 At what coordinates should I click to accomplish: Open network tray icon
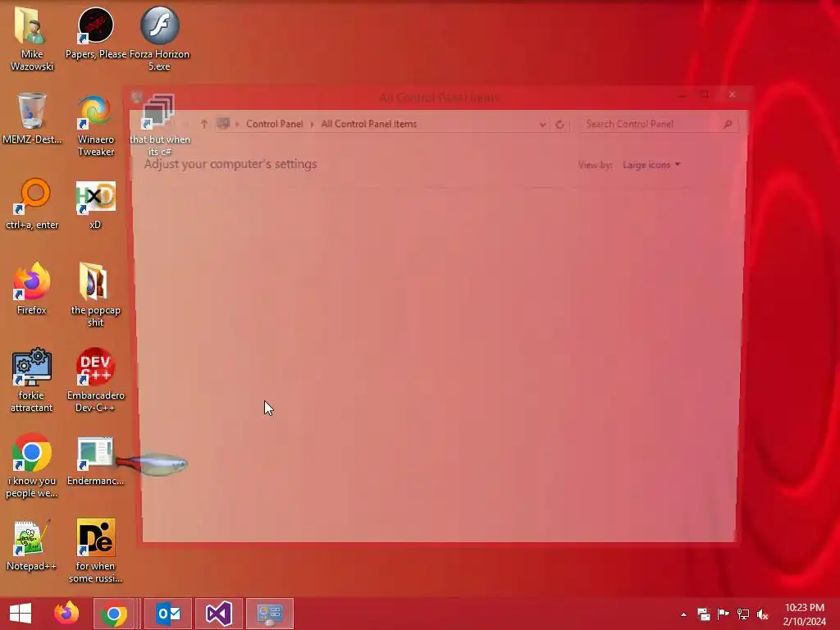click(743, 614)
